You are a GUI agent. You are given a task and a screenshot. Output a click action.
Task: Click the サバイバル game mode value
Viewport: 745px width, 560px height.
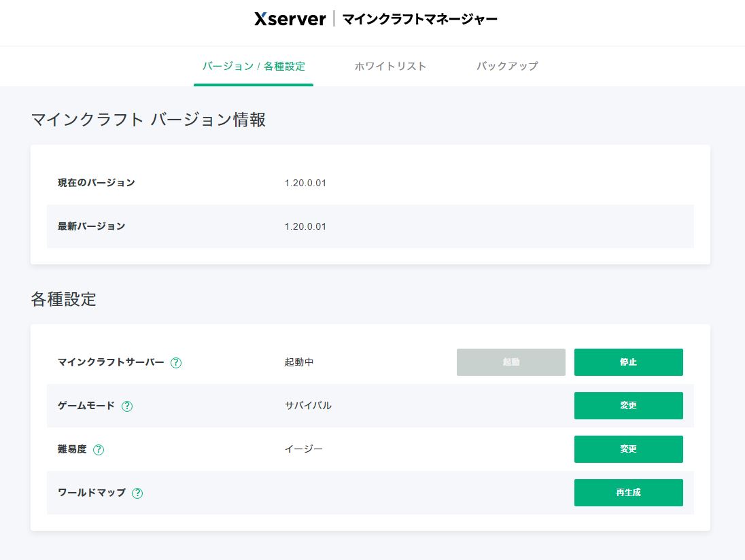click(308, 406)
